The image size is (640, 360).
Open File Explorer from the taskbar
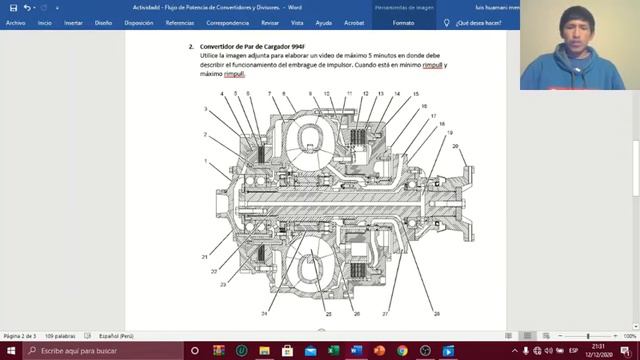tap(264, 351)
